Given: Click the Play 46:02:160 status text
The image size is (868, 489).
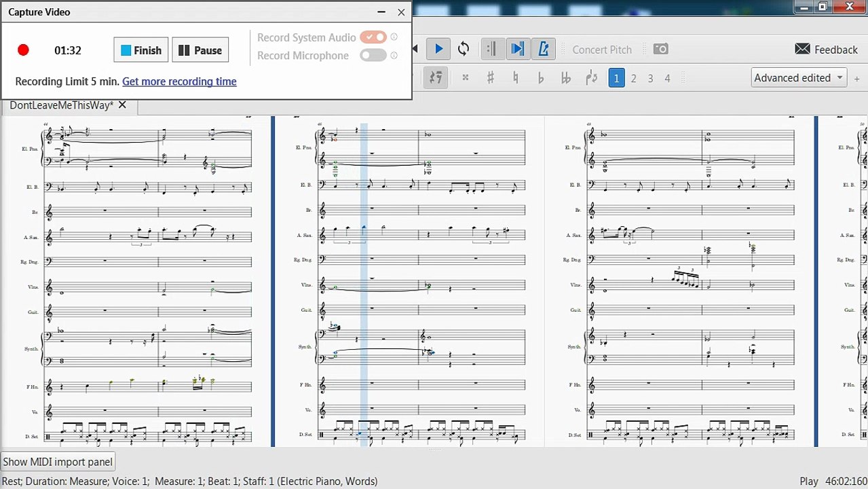Looking at the screenshot, I should [833, 481].
